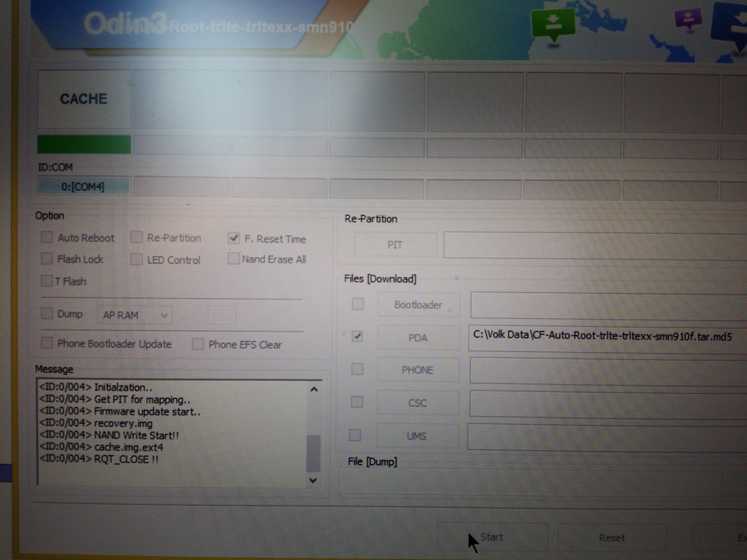The height and width of the screenshot is (560, 747).
Task: Open the AP RAM dump dropdown
Action: tap(135, 315)
